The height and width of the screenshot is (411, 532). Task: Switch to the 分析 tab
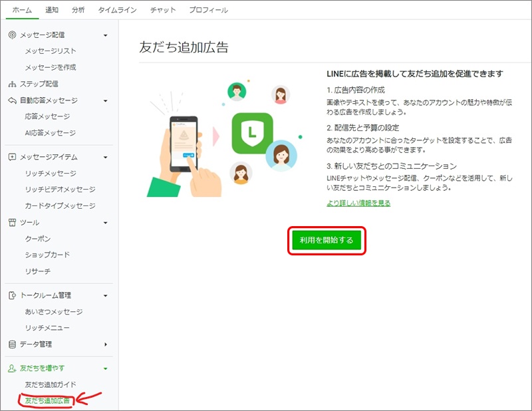78,10
